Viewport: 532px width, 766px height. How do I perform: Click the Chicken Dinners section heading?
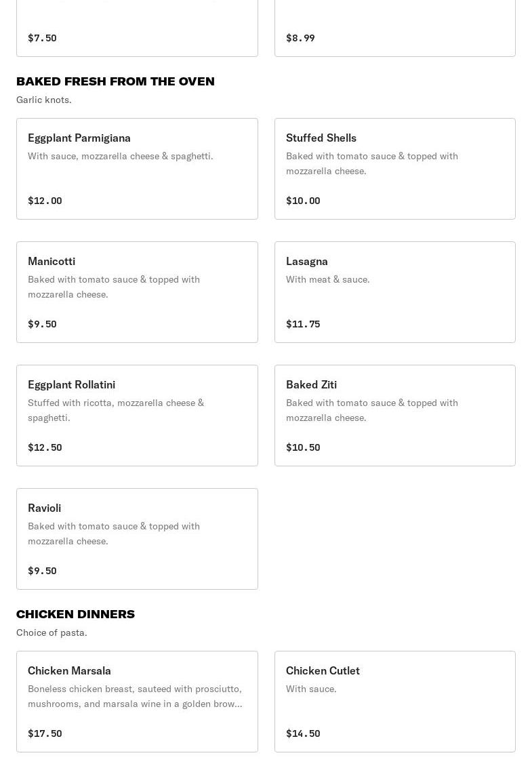tap(75, 614)
